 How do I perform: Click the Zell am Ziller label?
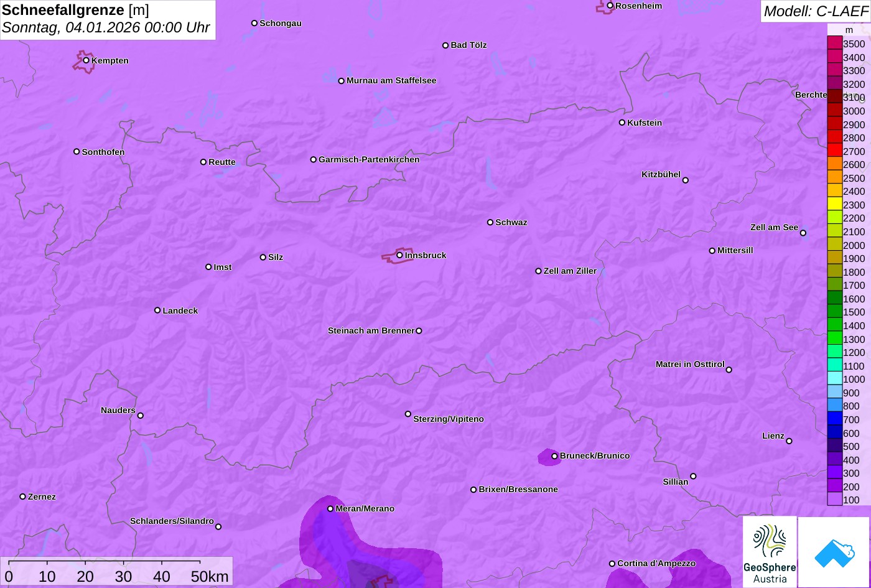[x=570, y=271]
